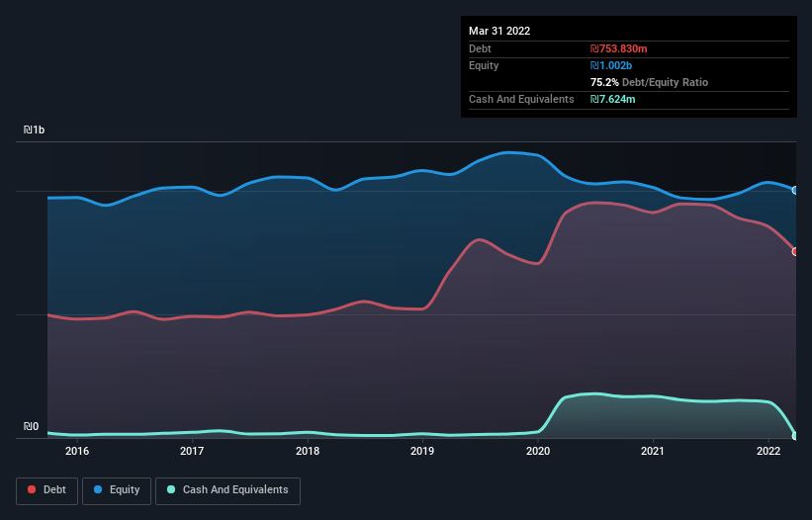812x520 pixels.
Task: Click the 2018 axis label
Action: point(308,451)
